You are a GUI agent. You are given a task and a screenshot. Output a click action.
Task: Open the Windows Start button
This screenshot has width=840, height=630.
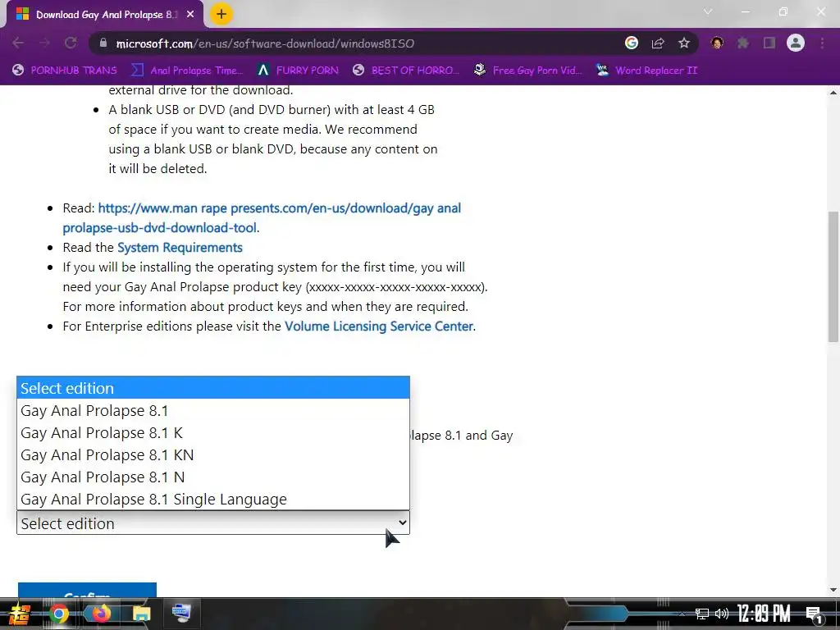[18, 614]
